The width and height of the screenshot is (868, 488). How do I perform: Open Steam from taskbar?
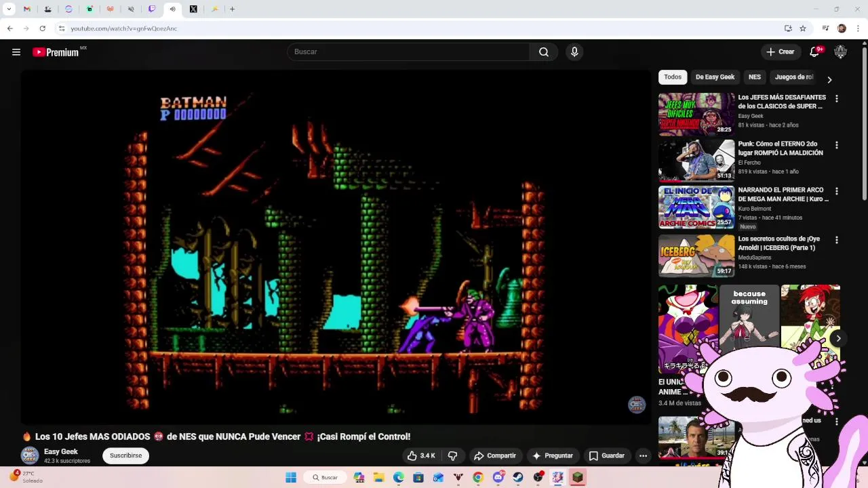click(x=518, y=477)
